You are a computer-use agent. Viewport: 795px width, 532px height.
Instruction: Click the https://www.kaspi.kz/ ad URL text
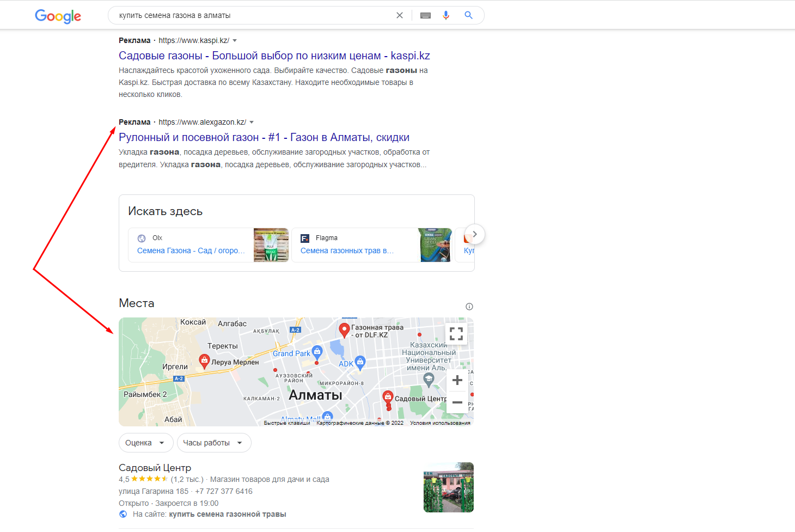(x=194, y=40)
